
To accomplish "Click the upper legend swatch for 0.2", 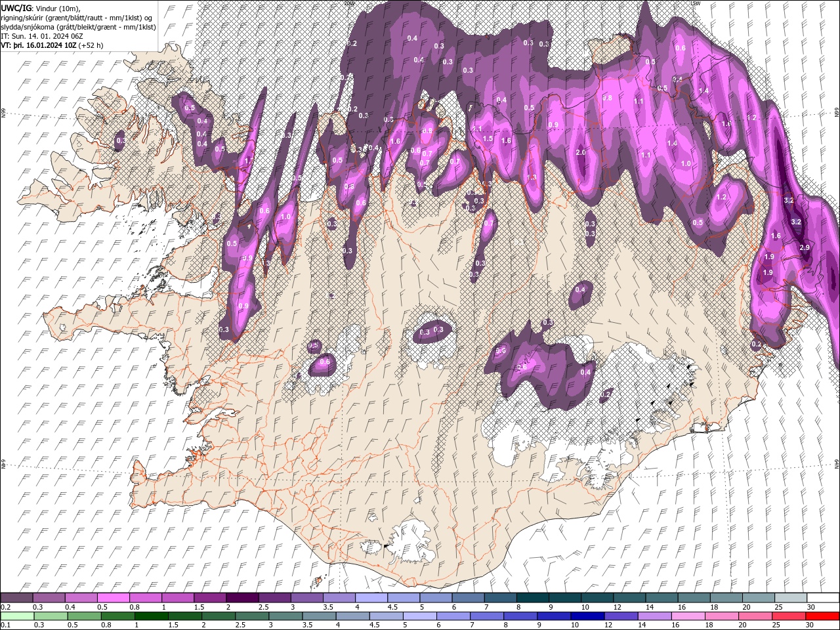I will click(16, 598).
